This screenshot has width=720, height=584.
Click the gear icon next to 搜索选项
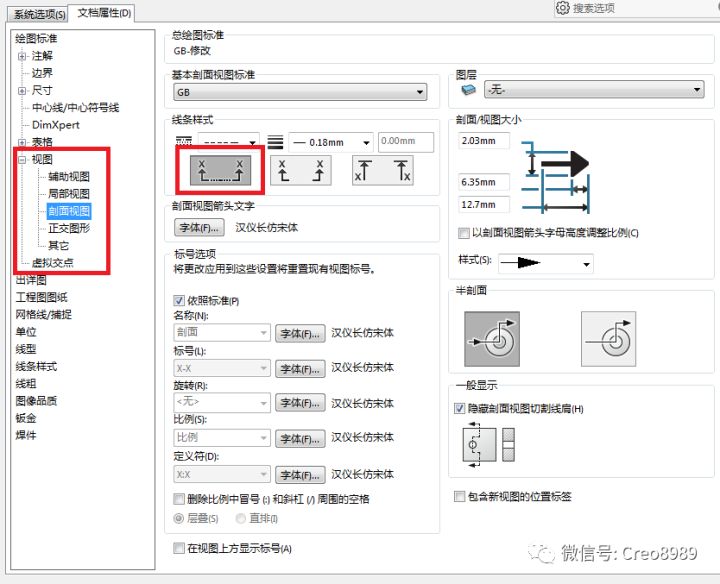562,8
